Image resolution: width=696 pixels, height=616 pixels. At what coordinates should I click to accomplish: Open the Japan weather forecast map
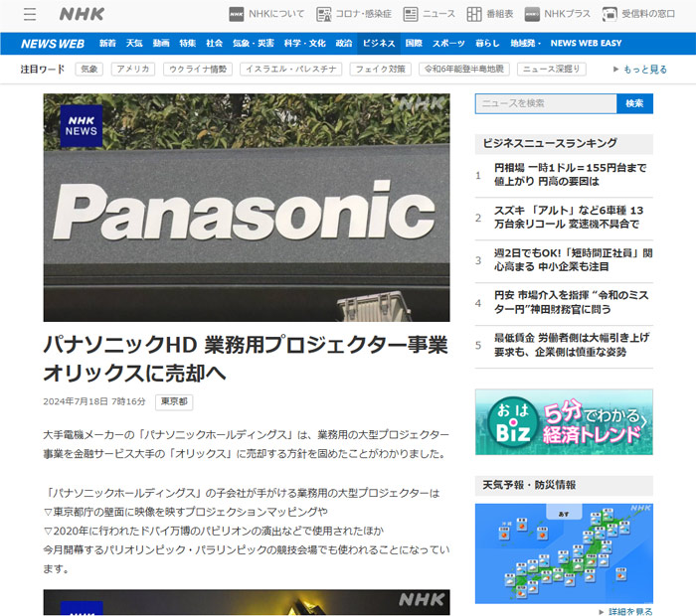click(x=564, y=553)
